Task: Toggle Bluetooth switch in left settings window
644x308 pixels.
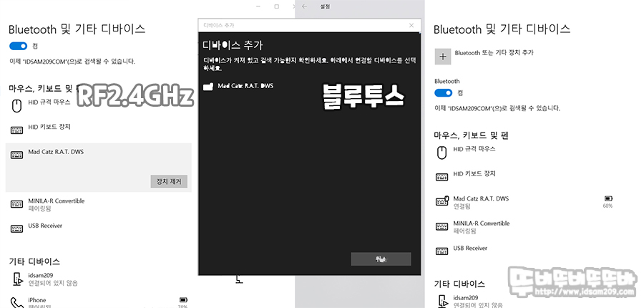Action: 18,46
